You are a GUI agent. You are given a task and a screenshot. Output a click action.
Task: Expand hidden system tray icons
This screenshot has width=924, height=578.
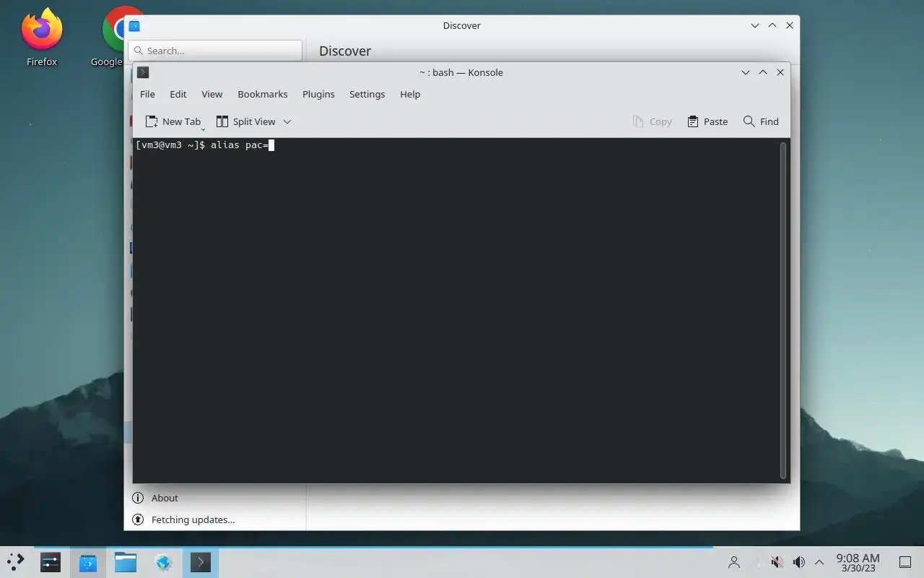819,562
